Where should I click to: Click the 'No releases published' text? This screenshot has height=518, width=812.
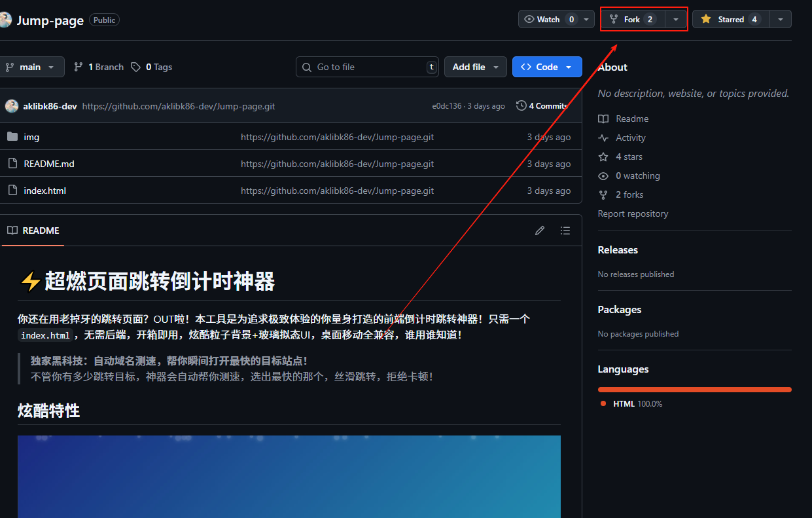[636, 274]
